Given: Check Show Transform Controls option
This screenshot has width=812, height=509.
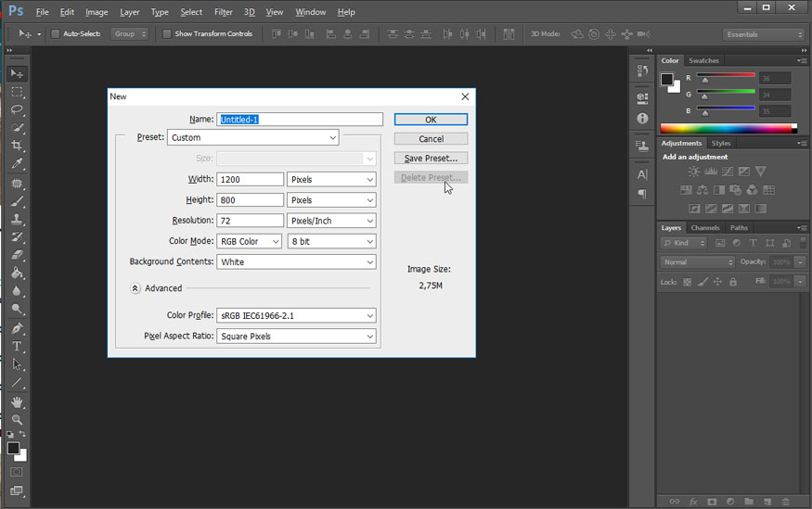Looking at the screenshot, I should coord(167,34).
